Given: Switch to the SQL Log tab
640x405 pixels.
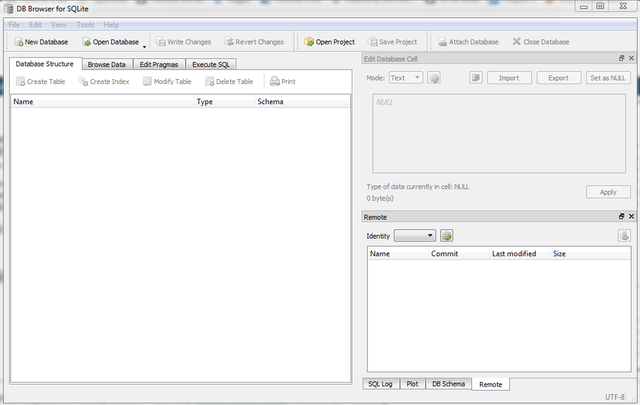Looking at the screenshot, I should coord(380,384).
